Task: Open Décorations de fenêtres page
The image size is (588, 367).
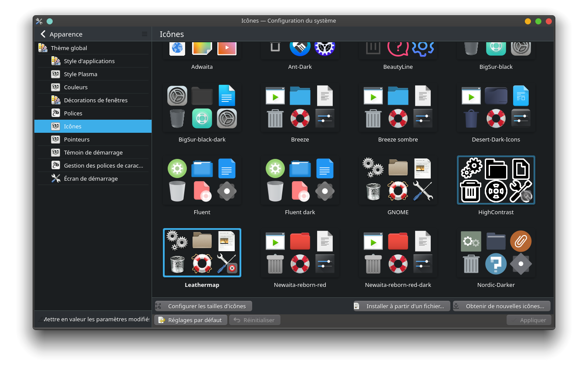Action: (x=93, y=100)
